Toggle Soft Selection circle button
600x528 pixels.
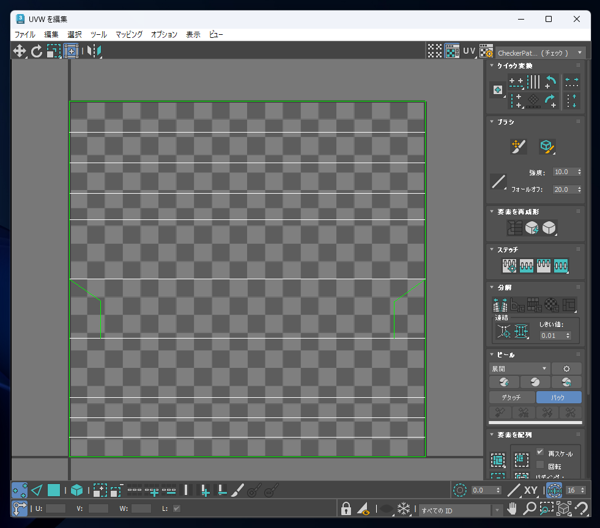[460, 490]
